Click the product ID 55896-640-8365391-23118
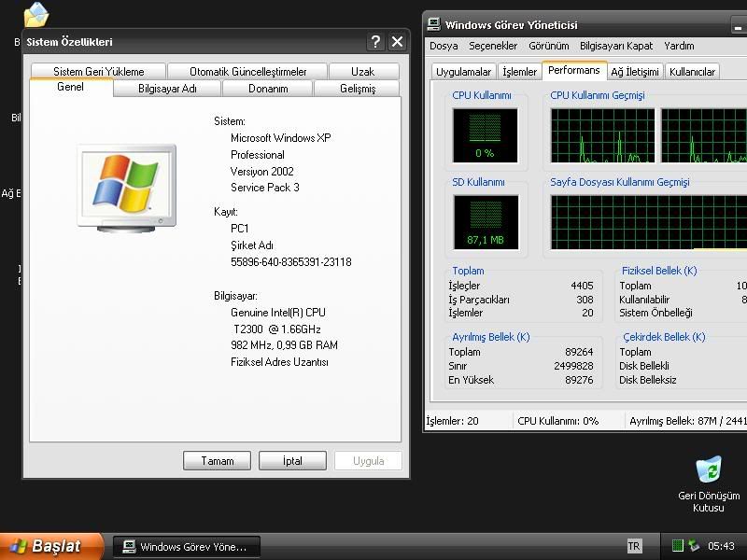Image resolution: width=747 pixels, height=560 pixels. [291, 262]
